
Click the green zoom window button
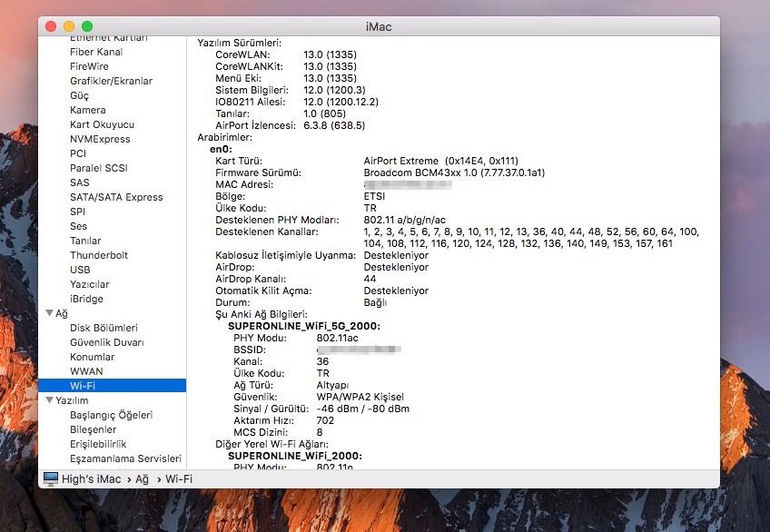87,26
